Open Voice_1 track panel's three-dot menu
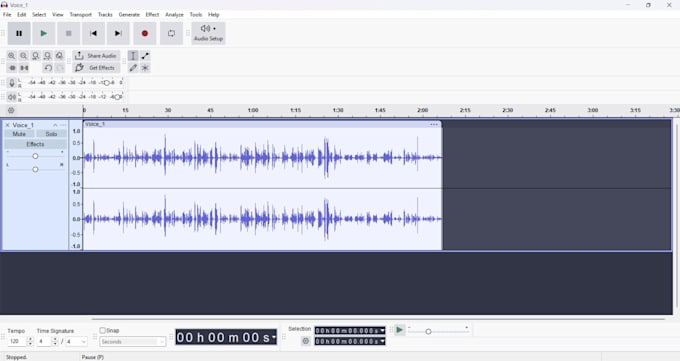Screen dimensions: 680x361 [x=63, y=125]
